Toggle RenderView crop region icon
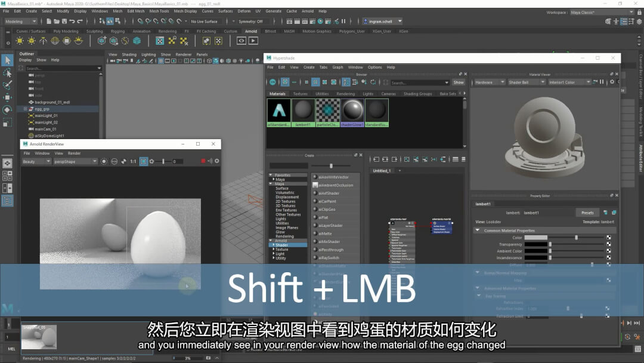644x363 pixels. point(143,162)
